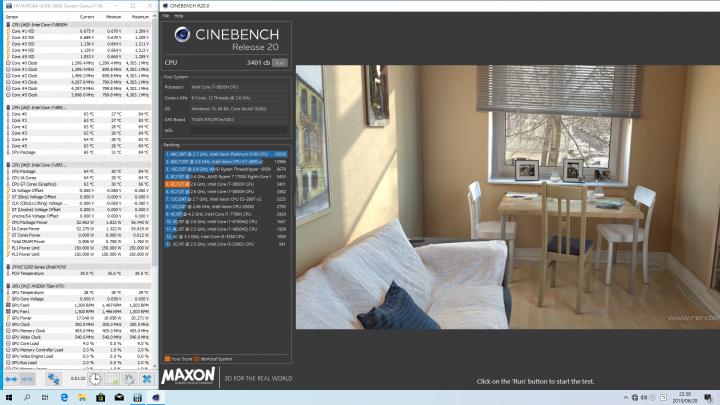This screenshot has width=720, height=405.
Task: Click the MAXON logo
Action: coord(188,377)
